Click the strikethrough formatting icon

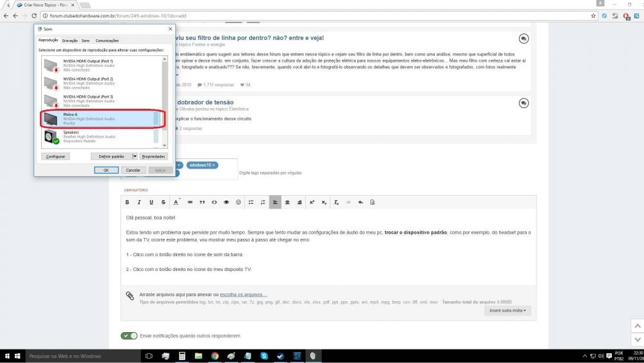(164, 202)
